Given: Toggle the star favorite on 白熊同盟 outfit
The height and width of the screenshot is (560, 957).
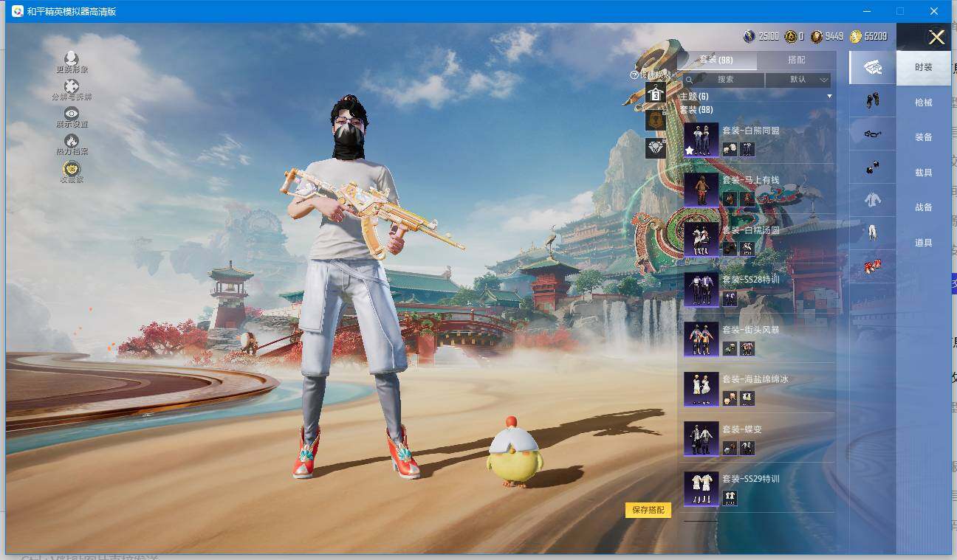Looking at the screenshot, I should [690, 151].
